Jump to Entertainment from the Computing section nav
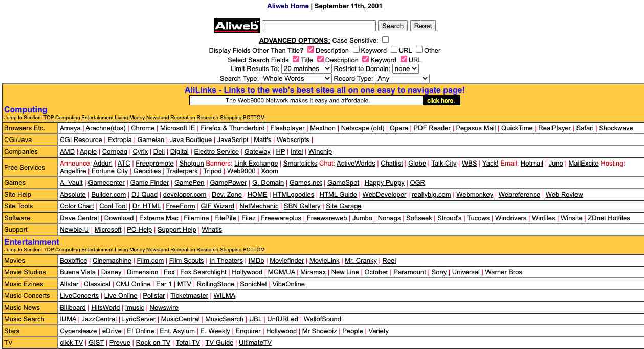Screen dimensions: 644x349 [x=97, y=118]
